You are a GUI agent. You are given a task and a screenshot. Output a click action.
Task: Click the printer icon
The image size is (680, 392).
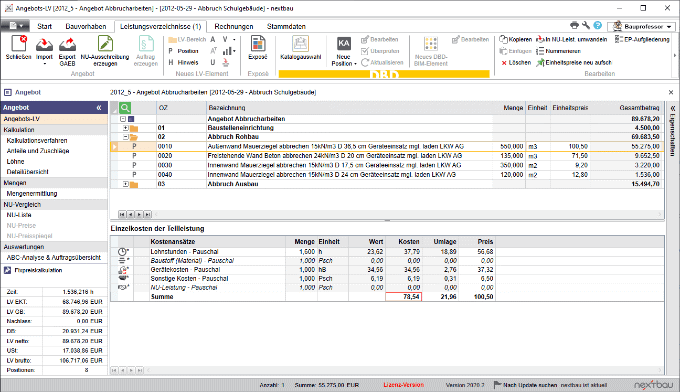point(575,26)
